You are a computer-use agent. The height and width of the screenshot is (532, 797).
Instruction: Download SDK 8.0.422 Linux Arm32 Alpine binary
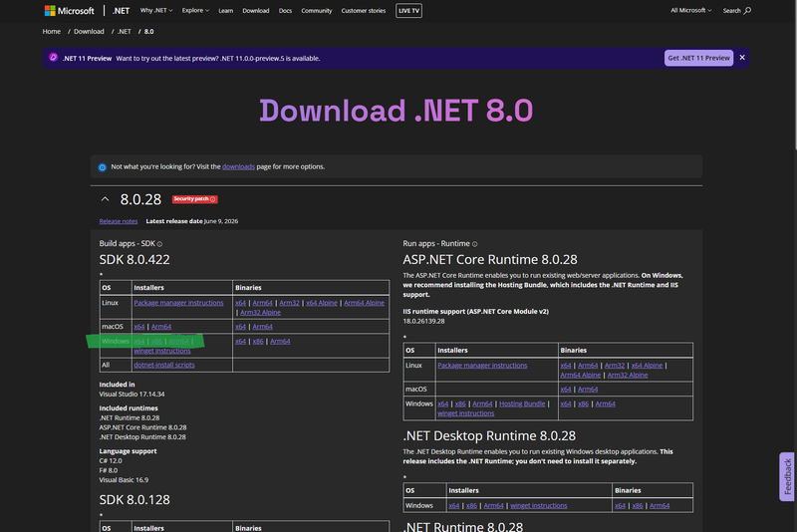click(x=260, y=313)
